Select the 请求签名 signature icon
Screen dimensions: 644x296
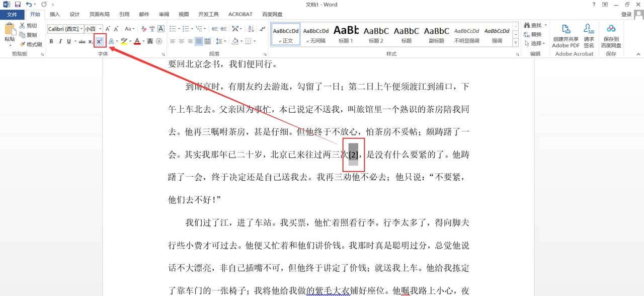point(589,35)
